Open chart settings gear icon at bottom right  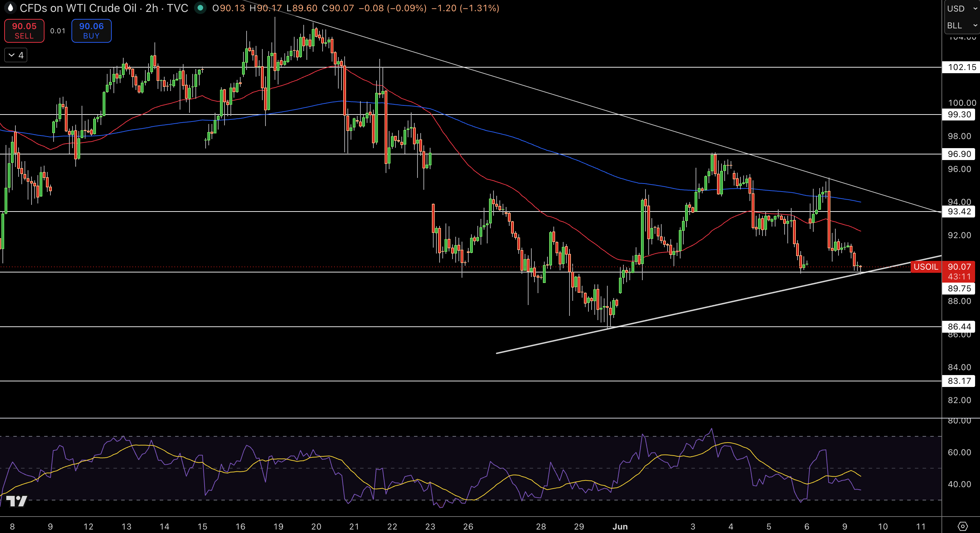pos(962,526)
